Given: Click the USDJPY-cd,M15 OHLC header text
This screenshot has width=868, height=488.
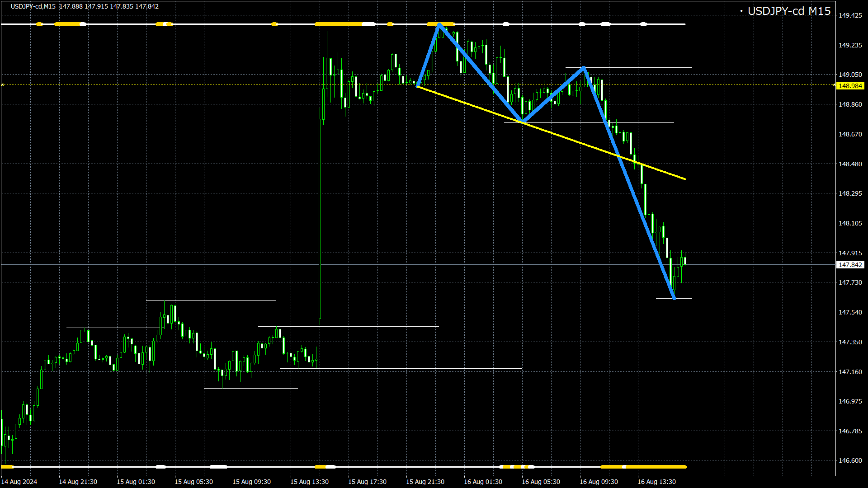Looking at the screenshot, I should tap(85, 6).
